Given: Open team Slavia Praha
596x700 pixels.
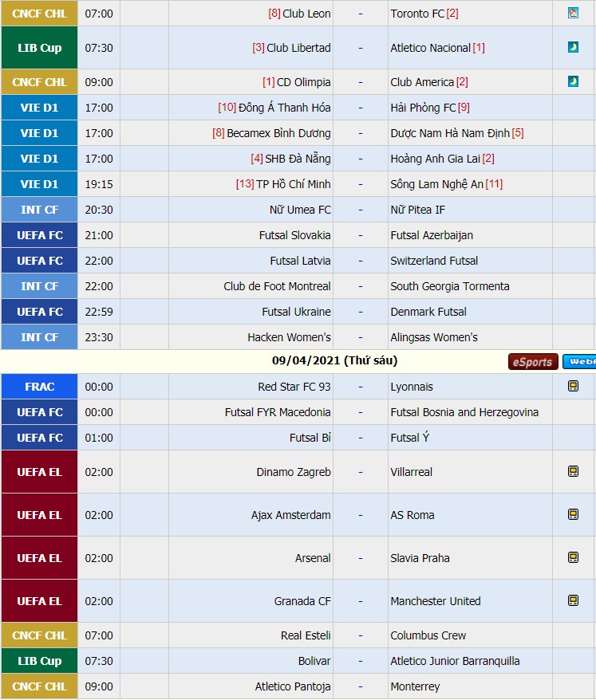Looking at the screenshot, I should pyautogui.click(x=420, y=558).
